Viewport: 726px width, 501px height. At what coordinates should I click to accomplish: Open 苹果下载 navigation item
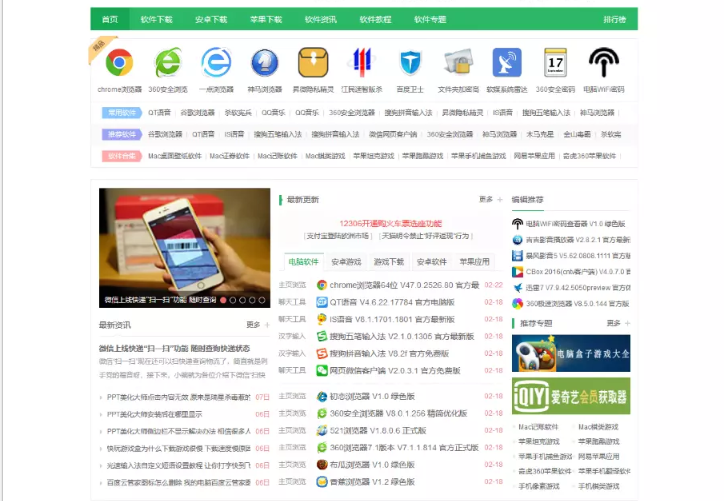click(266, 19)
